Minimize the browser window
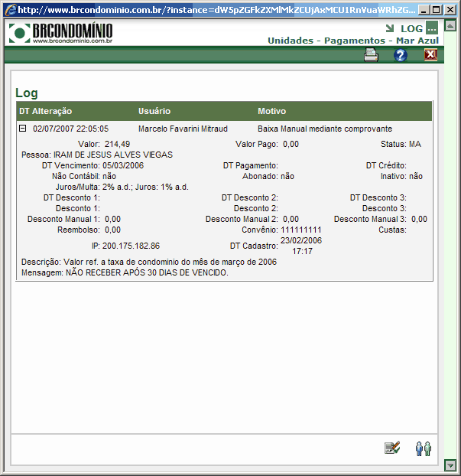Screen dimensions: 461x476 tap(423, 10)
